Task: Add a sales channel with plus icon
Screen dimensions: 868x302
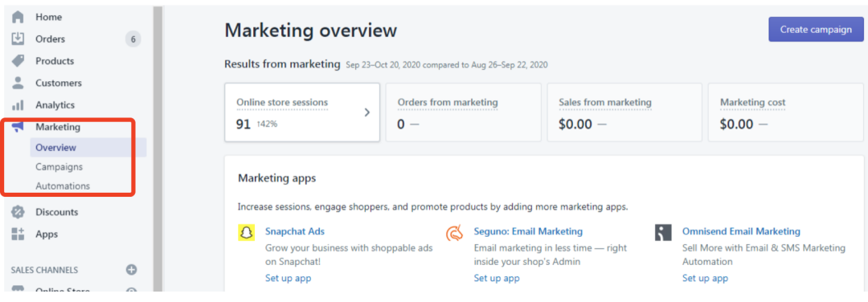Action: pyautogui.click(x=131, y=270)
